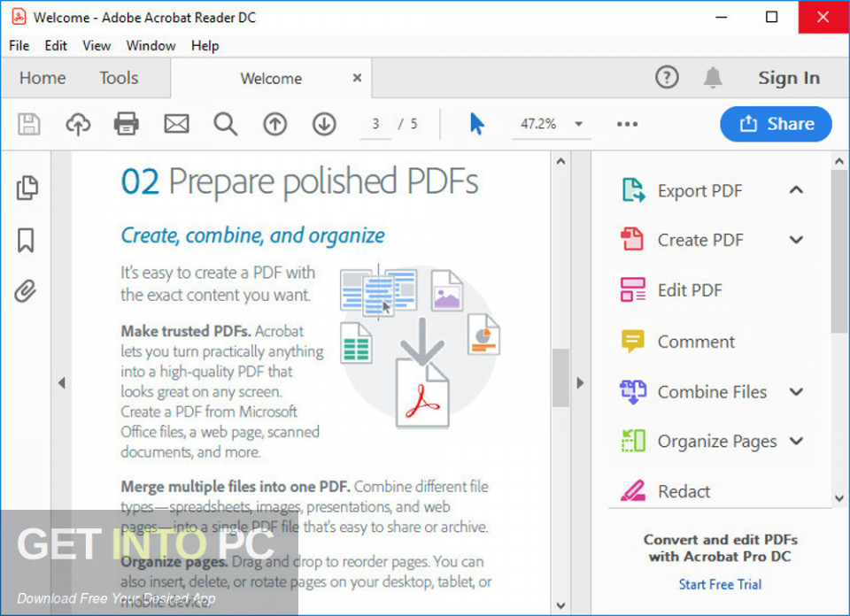Expand the Organize Pages section chevron

[x=796, y=441]
